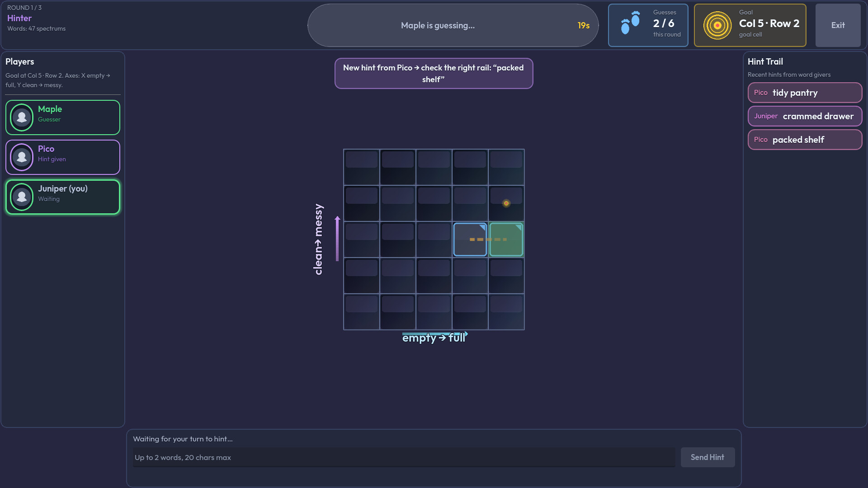Click the vertical purple axis arrow

click(337, 239)
